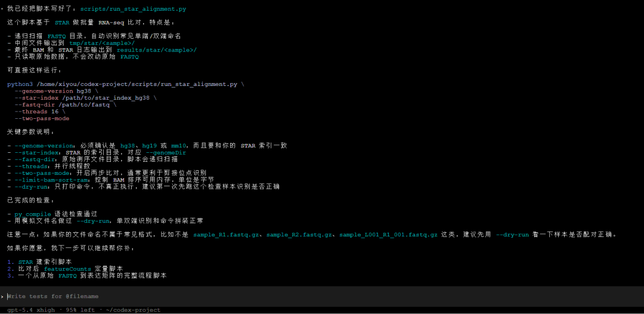
Task: Click list item "1. STAR 建索引脚本"
Action: pos(40,262)
